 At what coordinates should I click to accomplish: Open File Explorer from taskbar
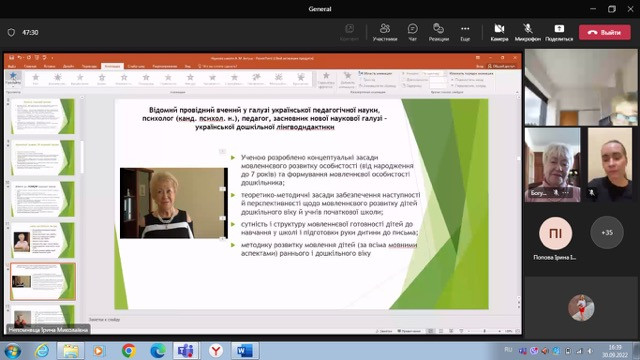(70, 351)
